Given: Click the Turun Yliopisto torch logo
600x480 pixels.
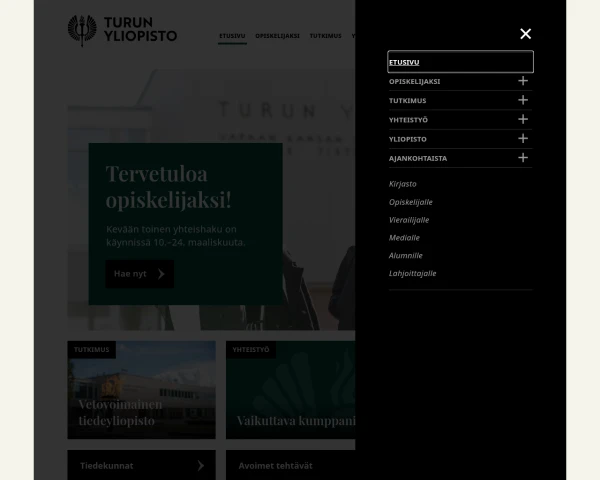Looking at the screenshot, I should coord(77,30).
